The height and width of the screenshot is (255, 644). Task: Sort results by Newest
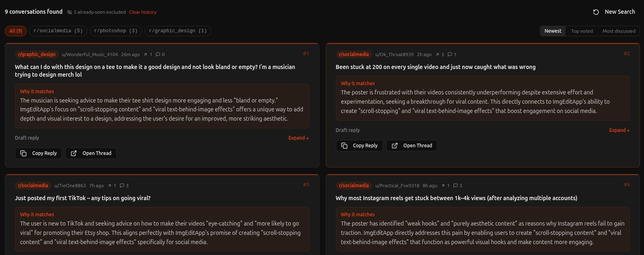[553, 31]
